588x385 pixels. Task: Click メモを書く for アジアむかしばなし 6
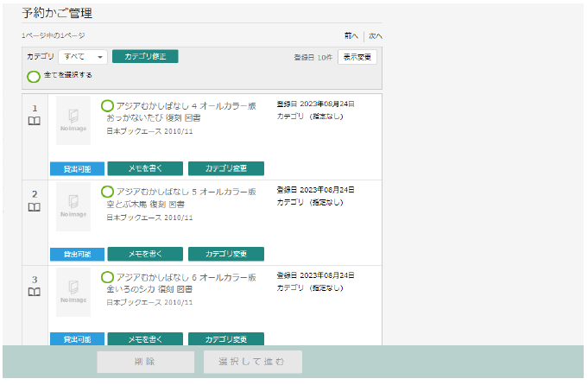[x=145, y=339]
